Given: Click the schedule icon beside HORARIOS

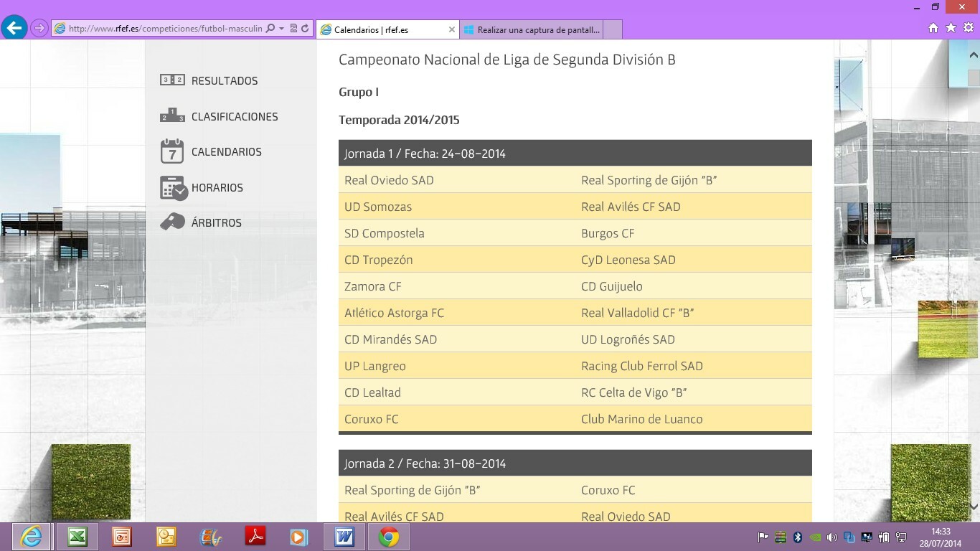Looking at the screenshot, I should tap(174, 188).
